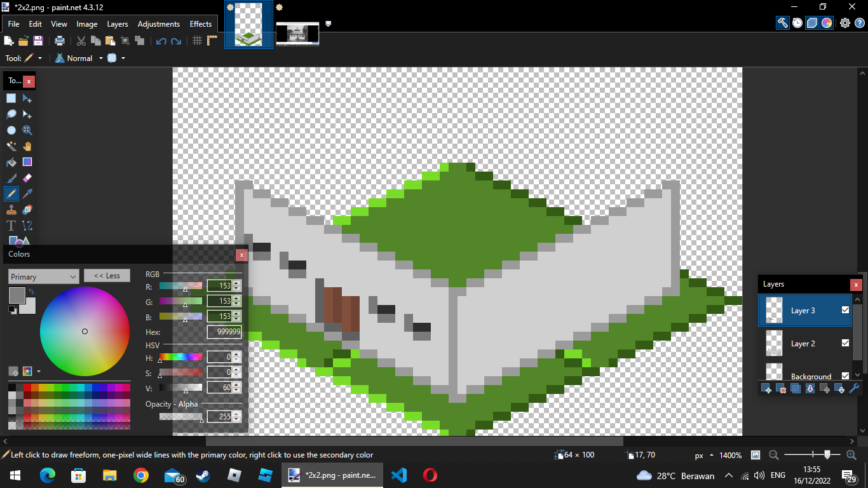Screen dimensions: 868x488
Task: Click the '<< Less' button
Action: point(107,276)
